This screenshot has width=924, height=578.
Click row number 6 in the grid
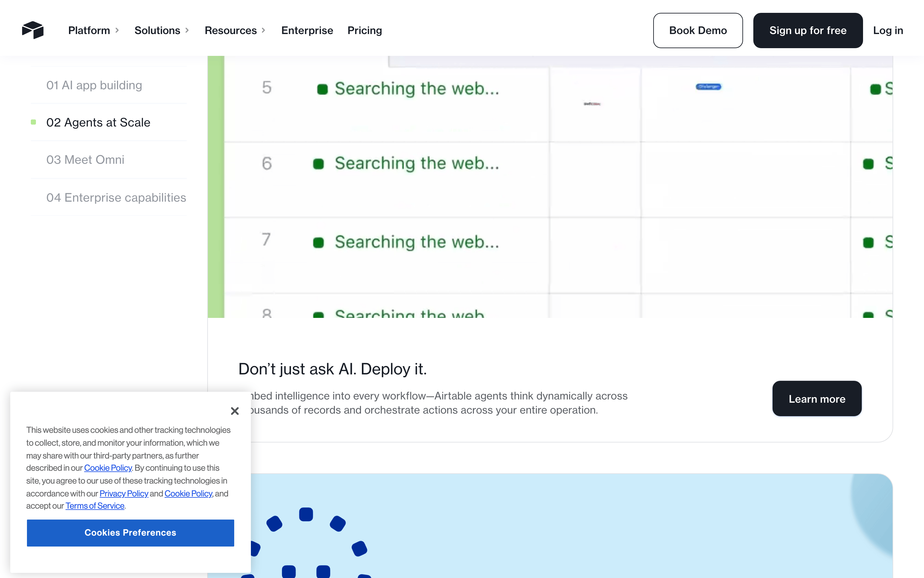[x=267, y=163]
